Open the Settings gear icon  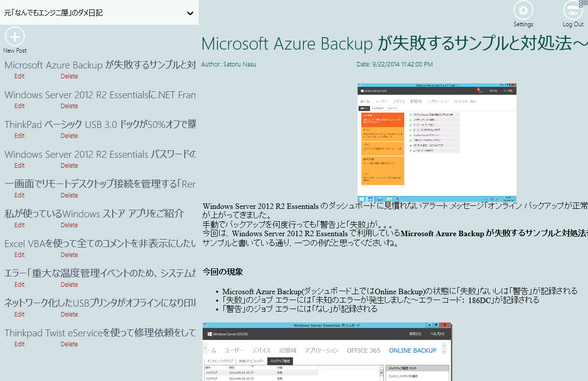(x=523, y=10)
